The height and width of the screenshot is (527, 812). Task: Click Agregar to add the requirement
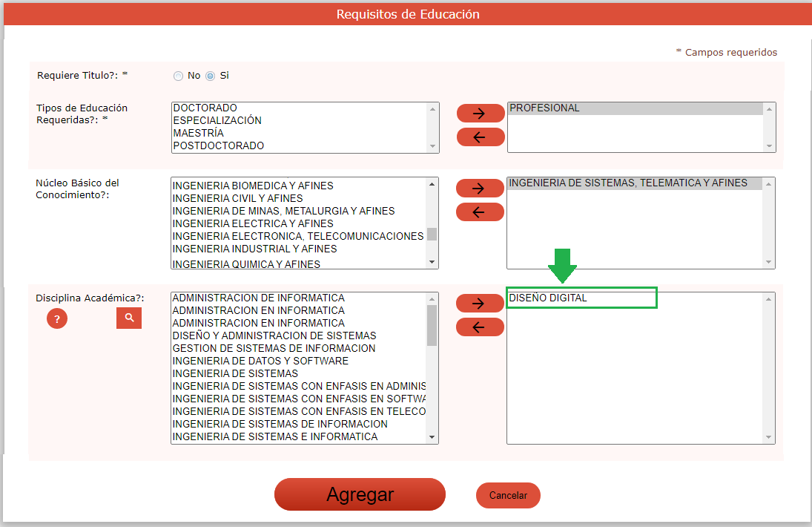(360, 494)
